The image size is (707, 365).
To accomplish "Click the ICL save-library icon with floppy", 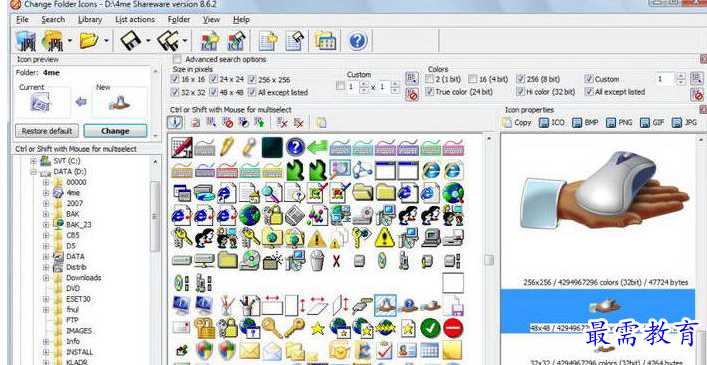I will pos(236,41).
